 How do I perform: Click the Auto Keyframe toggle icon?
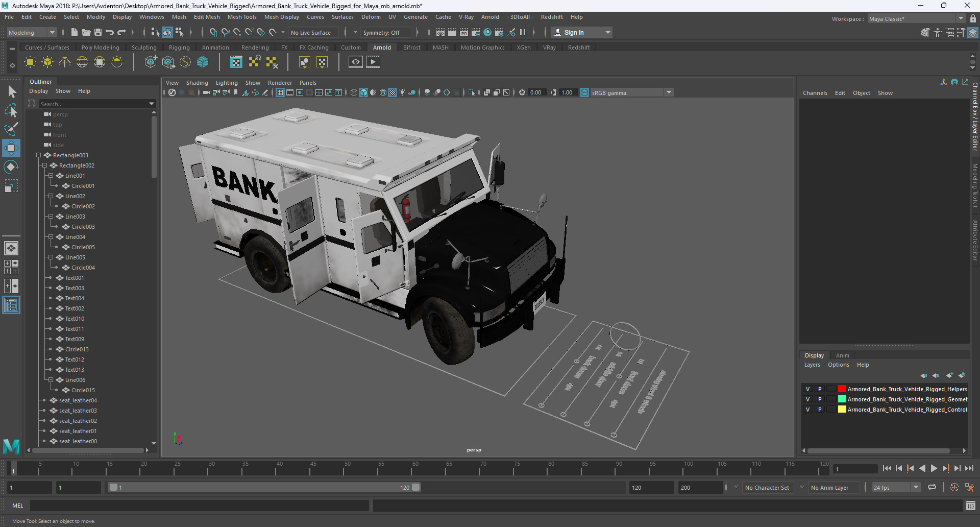coord(954,488)
